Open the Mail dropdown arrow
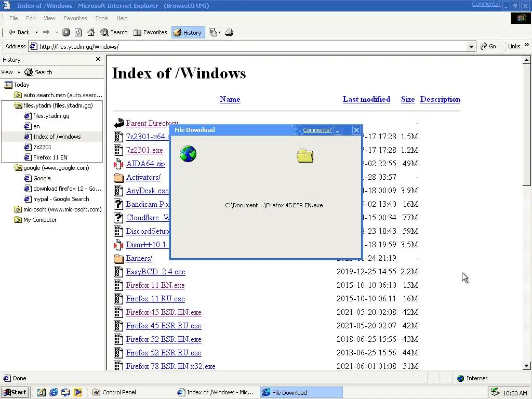532x399 pixels. tap(220, 33)
